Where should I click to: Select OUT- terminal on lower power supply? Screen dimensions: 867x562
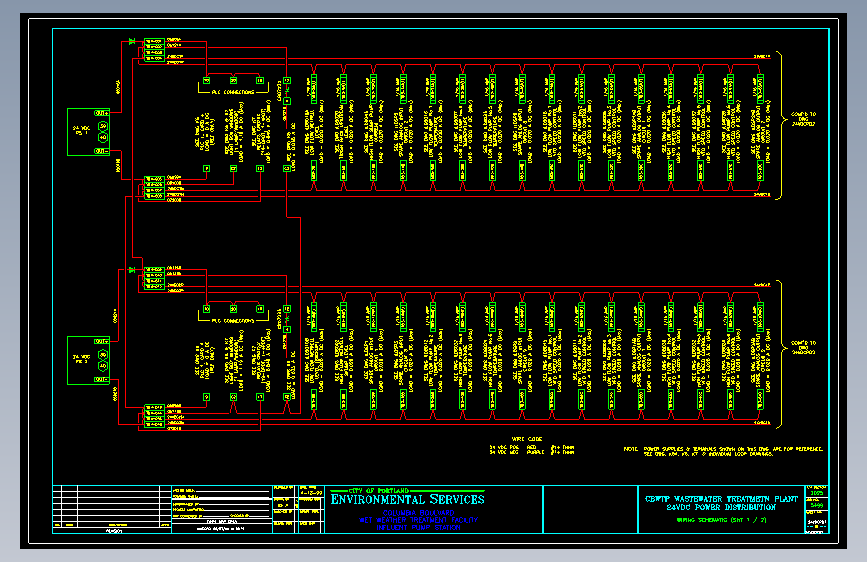[101, 379]
